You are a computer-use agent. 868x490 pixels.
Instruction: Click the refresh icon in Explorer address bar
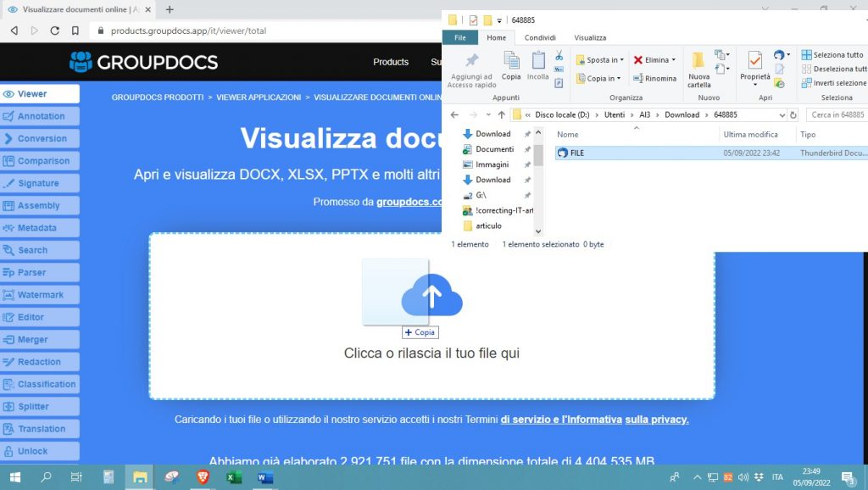click(792, 114)
